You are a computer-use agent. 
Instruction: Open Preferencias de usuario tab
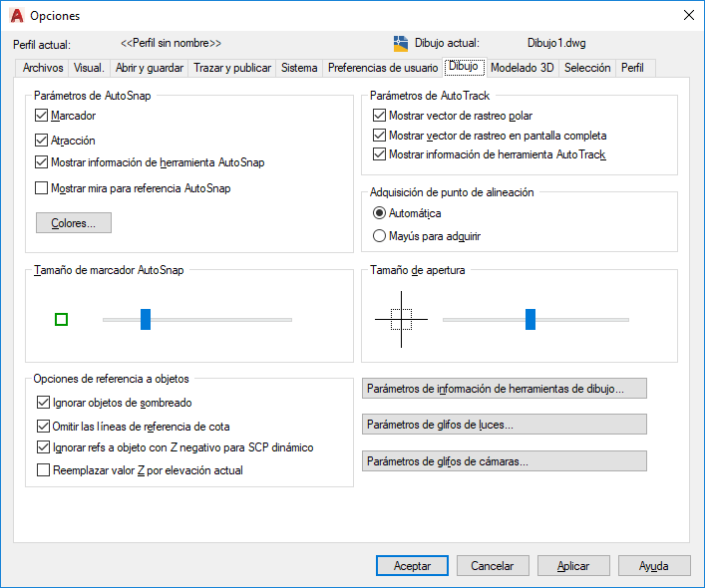383,68
